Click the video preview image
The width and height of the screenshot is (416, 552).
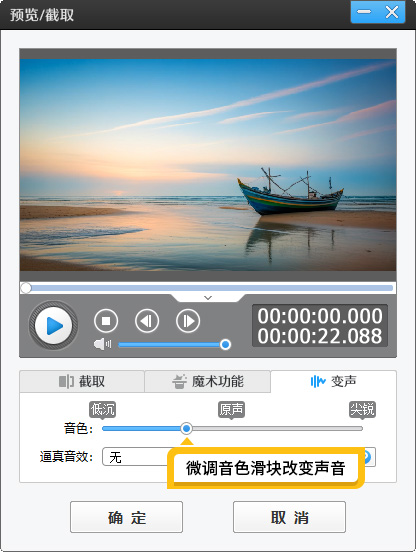(208, 165)
